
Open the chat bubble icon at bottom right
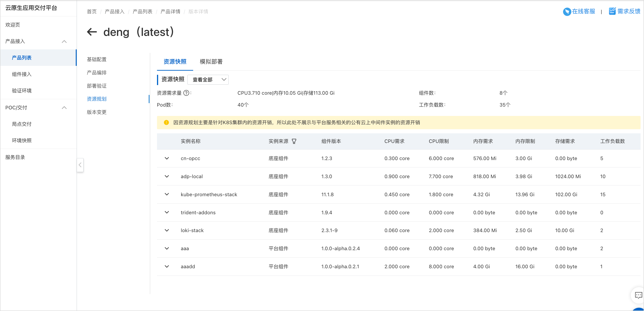coord(639,295)
